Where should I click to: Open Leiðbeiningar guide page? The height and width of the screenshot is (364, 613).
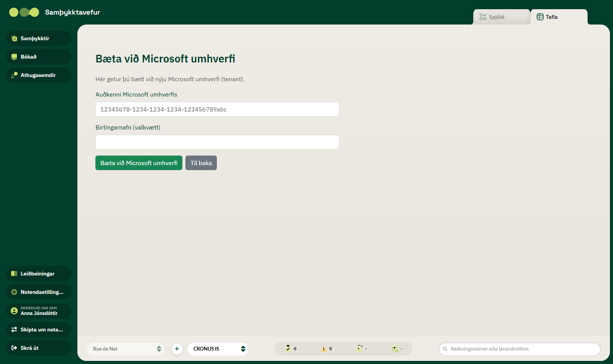[x=39, y=274]
